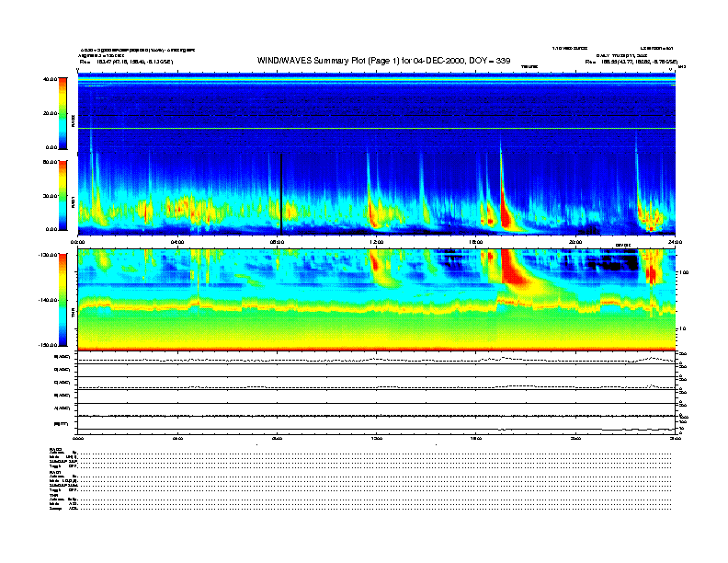The width and height of the screenshot is (728, 563).
Task: Click the black data gap line near 08:00
Action: click(x=281, y=194)
